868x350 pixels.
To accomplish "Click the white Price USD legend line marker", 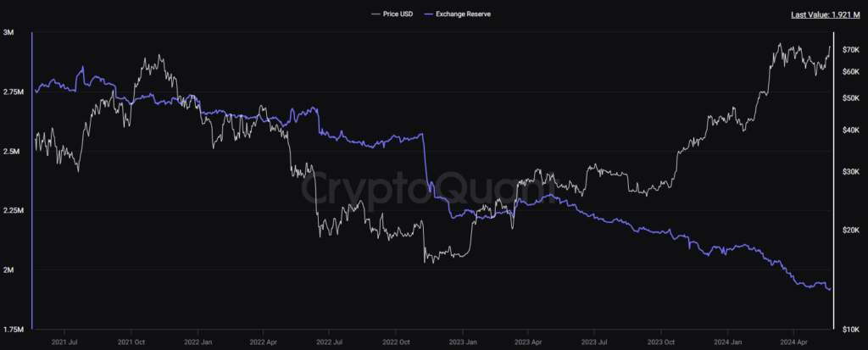I will tap(376, 14).
